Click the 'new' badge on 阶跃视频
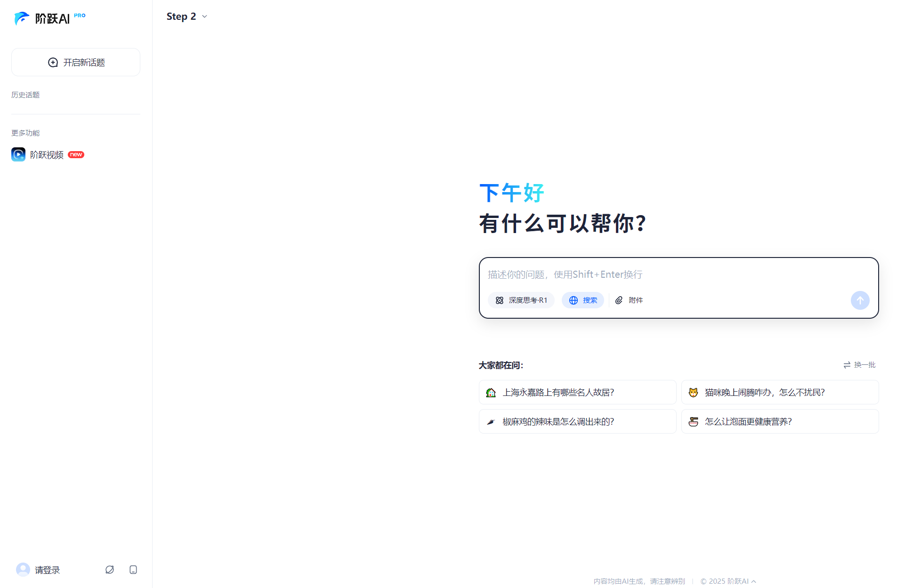The width and height of the screenshot is (905, 588). 76,154
